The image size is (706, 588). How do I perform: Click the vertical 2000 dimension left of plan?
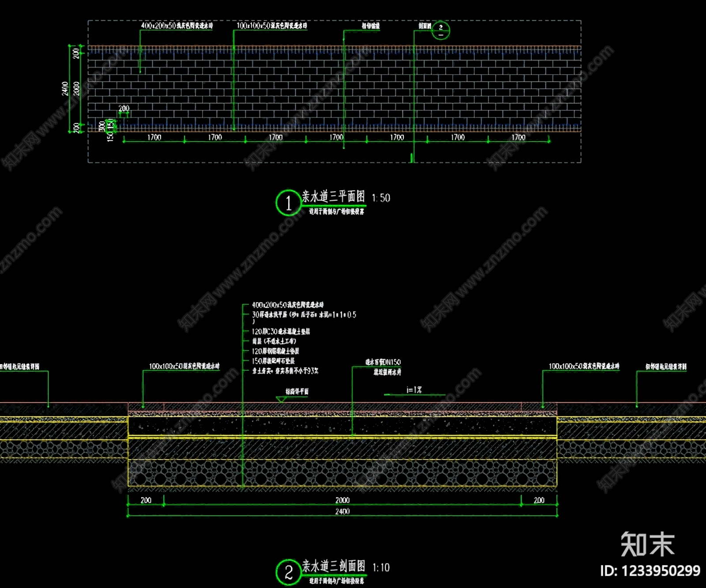coord(77,88)
